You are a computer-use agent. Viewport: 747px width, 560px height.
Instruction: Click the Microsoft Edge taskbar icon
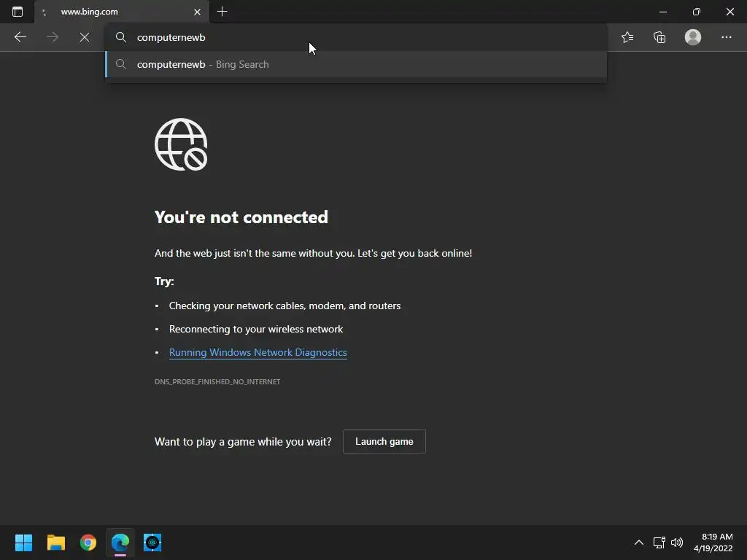click(x=120, y=542)
